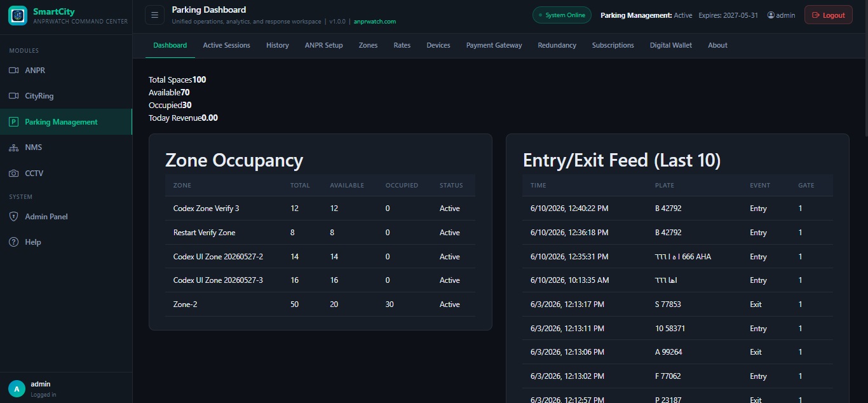The image size is (868, 403).
Task: Go to the Zones tab
Action: point(368,45)
